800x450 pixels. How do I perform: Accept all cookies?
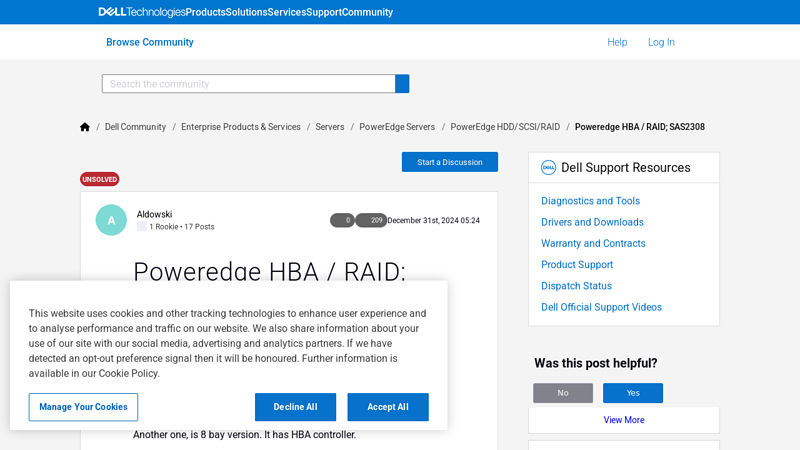point(388,407)
